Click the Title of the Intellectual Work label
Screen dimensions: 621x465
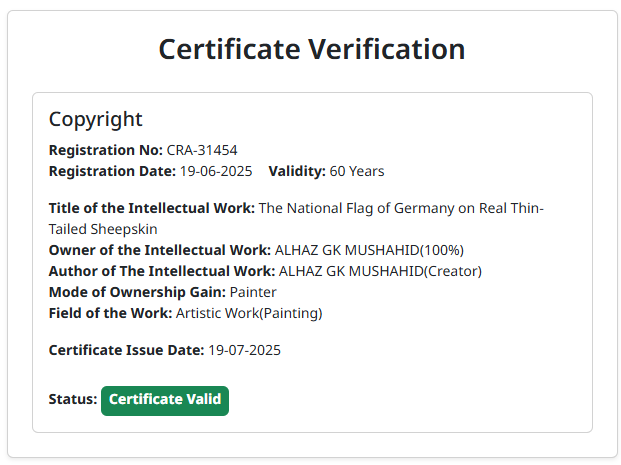point(152,209)
